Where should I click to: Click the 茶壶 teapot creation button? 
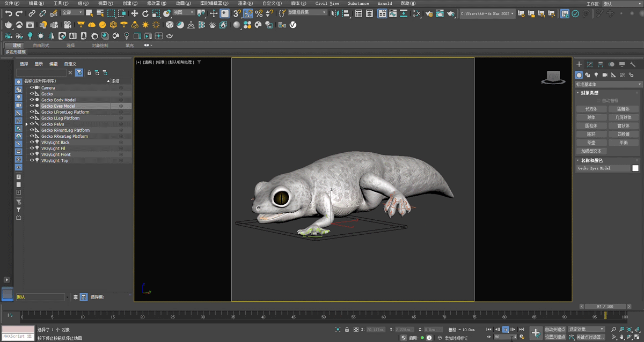[591, 142]
